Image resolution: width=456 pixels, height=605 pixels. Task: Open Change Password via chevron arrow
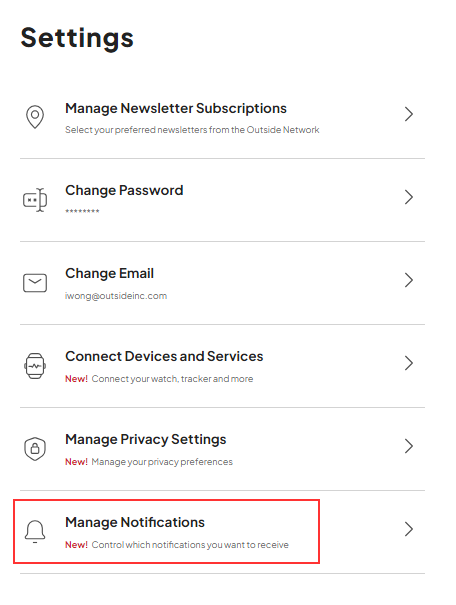(409, 197)
